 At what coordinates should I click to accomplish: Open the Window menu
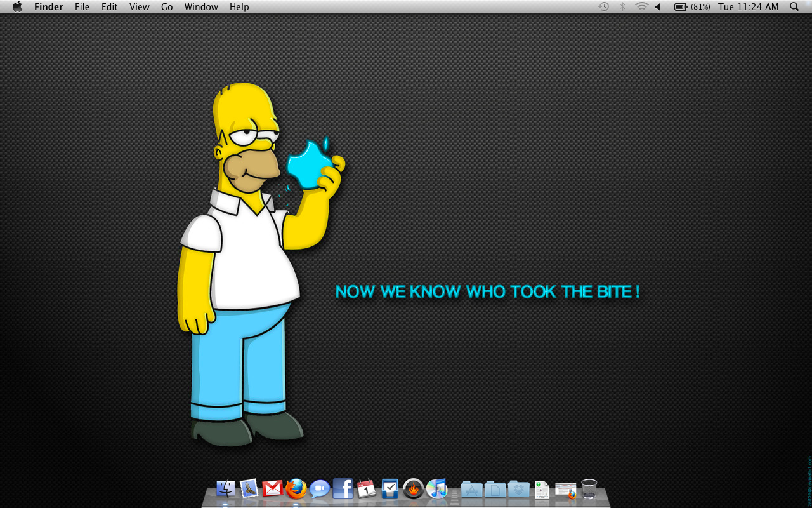coord(201,7)
